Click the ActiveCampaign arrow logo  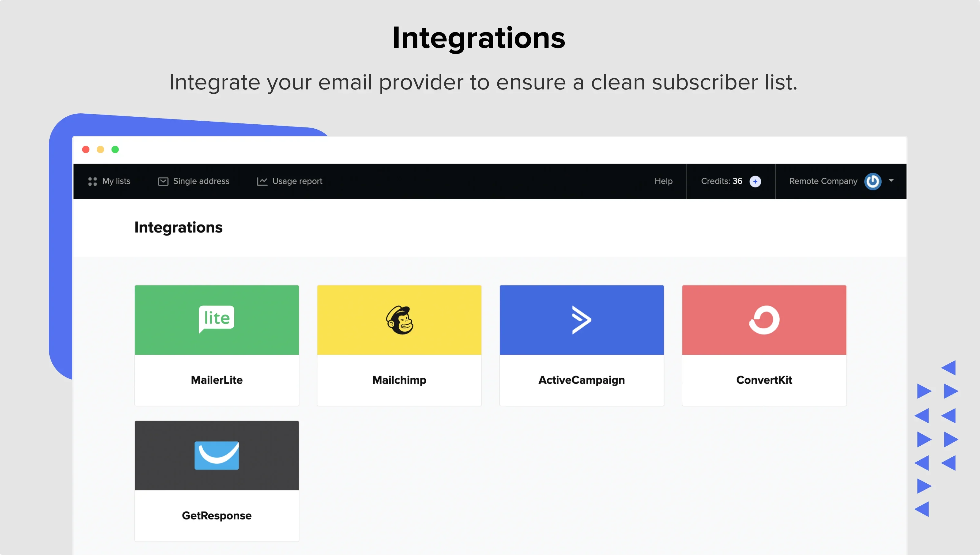pos(582,320)
